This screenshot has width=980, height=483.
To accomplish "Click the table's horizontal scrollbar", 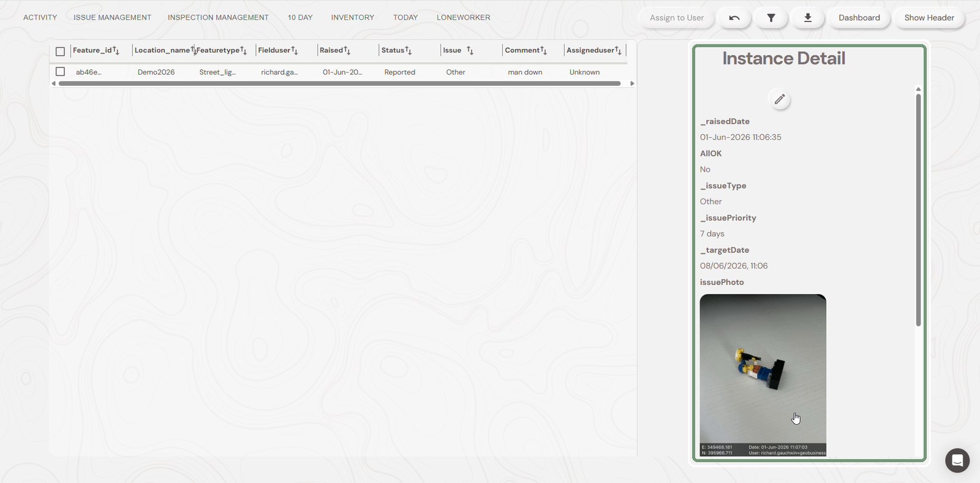I will pos(339,83).
